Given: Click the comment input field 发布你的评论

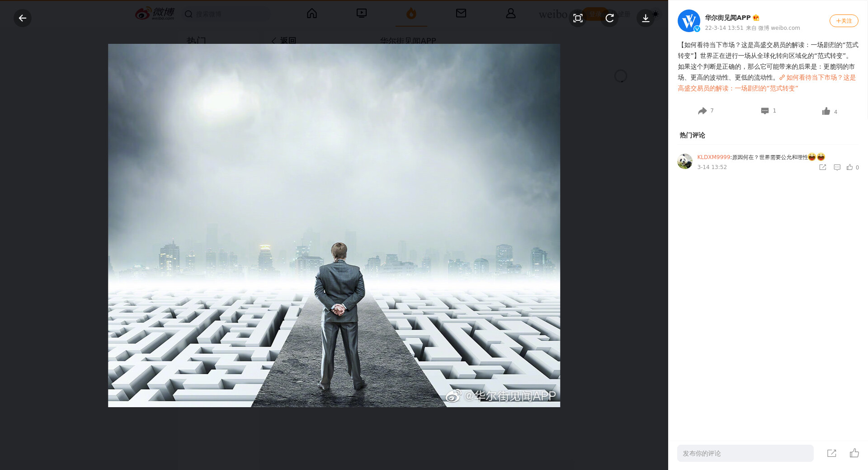Looking at the screenshot, I should [x=745, y=453].
